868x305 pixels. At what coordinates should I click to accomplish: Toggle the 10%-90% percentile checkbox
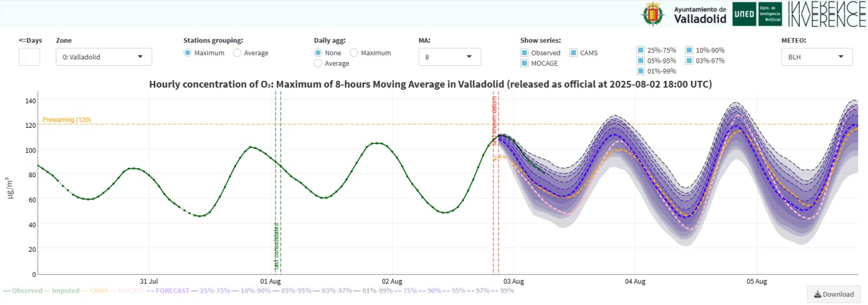point(689,50)
